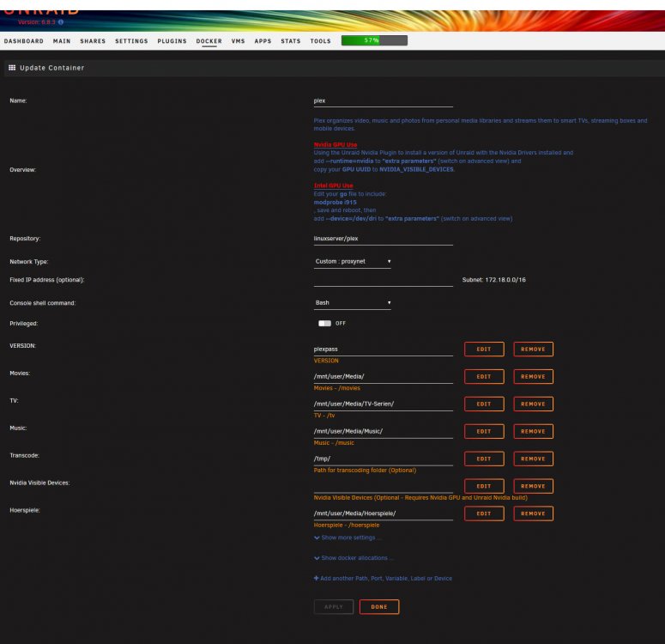Screen dimensions: 665x644
Task: Remove the Music path
Action: (x=533, y=431)
